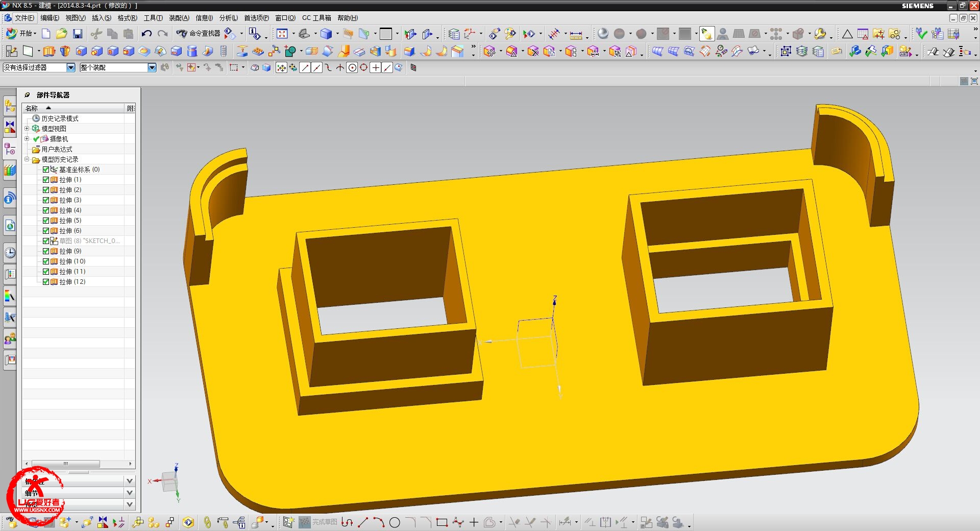Select 用户表达式 in the navigator
The image size is (980, 531).
[57, 149]
